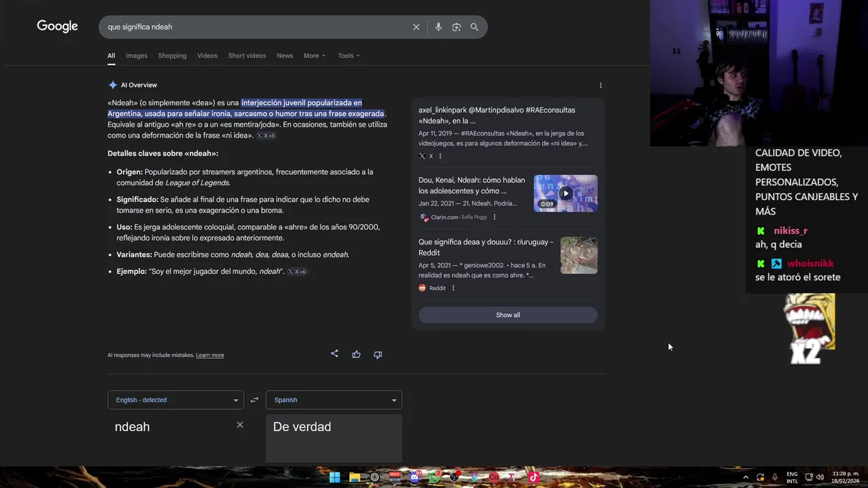Image resolution: width=868 pixels, height=488 pixels.
Task: Play the Clarin video thumbnail
Action: pos(566,193)
